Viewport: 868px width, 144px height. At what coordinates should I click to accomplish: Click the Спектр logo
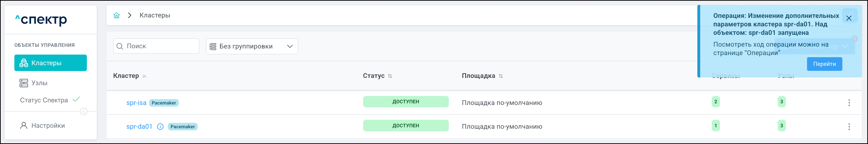pyautogui.click(x=41, y=20)
